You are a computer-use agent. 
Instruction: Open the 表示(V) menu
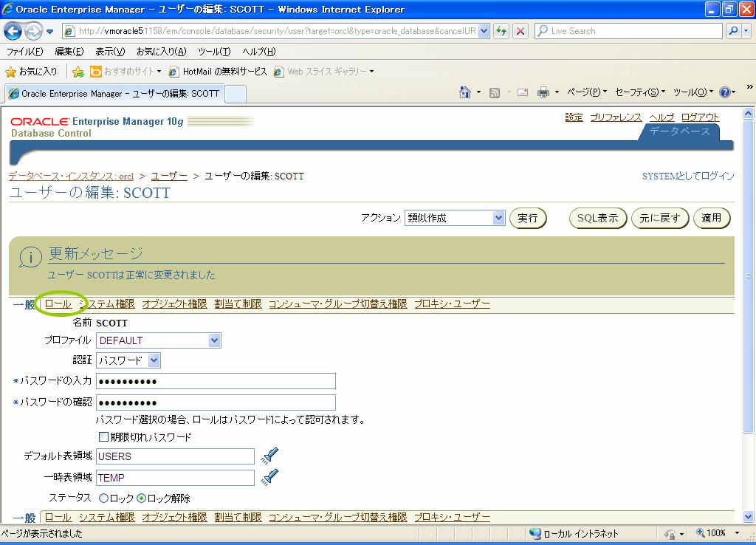[x=110, y=52]
